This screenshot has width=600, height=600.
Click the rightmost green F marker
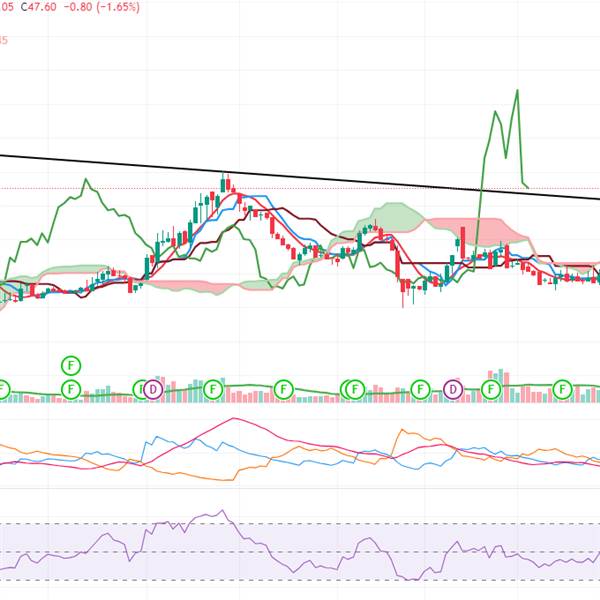[562, 390]
